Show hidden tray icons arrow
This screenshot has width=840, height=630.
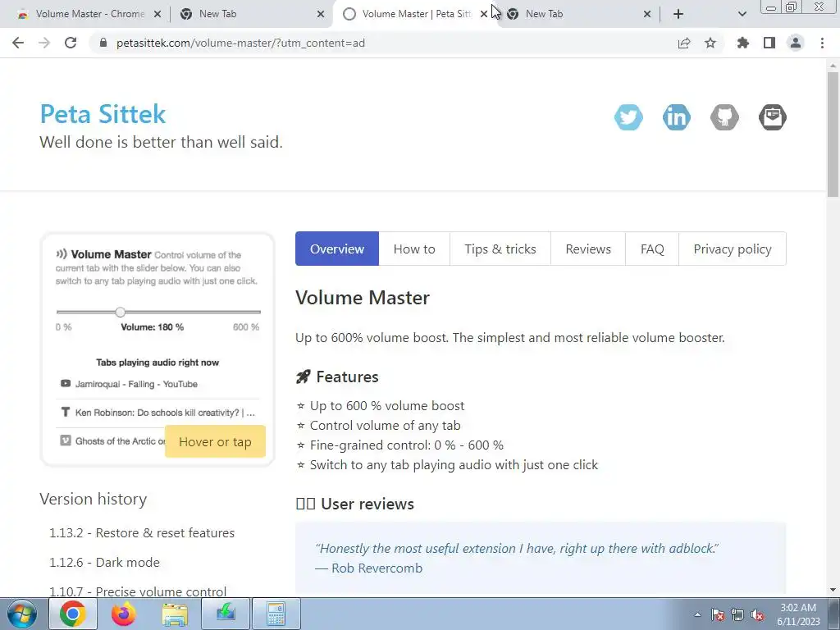click(x=697, y=615)
